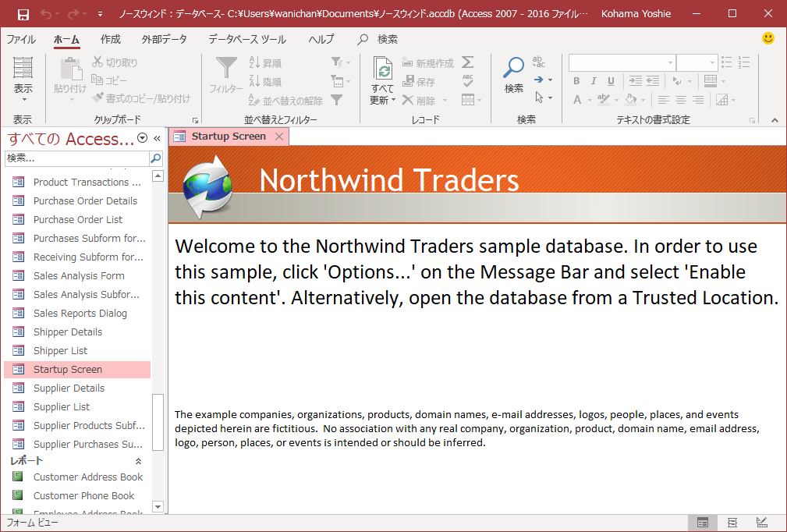Viewport: 787px width, 532px height.
Task: Collapse the レポート group
Action: point(139,461)
